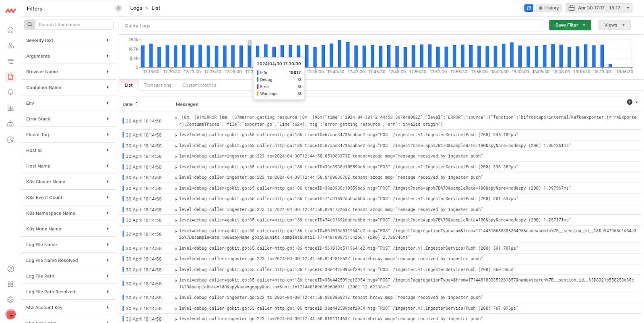Click the plus icon for table columns
This screenshot has width=644, height=323.
[630, 102]
